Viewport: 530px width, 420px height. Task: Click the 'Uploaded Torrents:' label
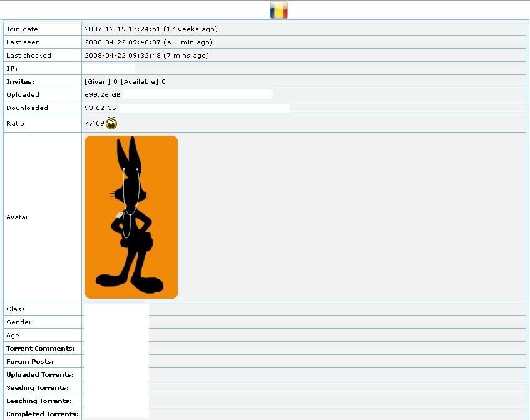(x=40, y=375)
